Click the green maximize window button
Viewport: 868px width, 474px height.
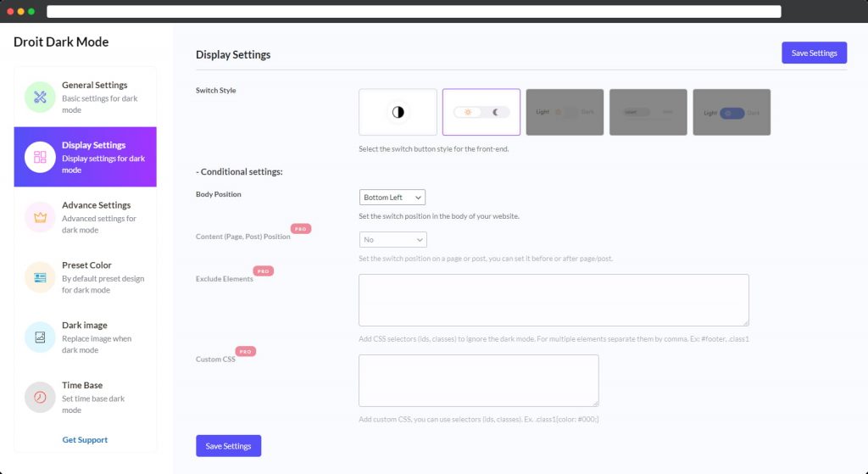[31, 12]
